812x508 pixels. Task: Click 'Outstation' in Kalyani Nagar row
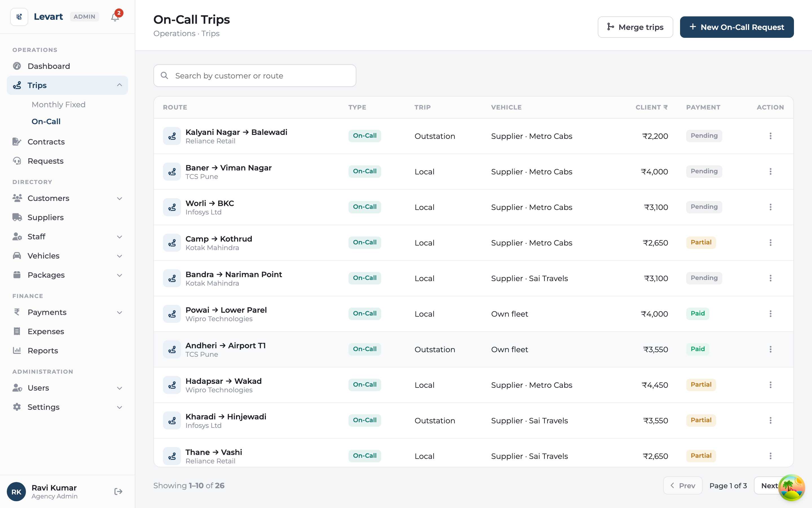pyautogui.click(x=435, y=136)
